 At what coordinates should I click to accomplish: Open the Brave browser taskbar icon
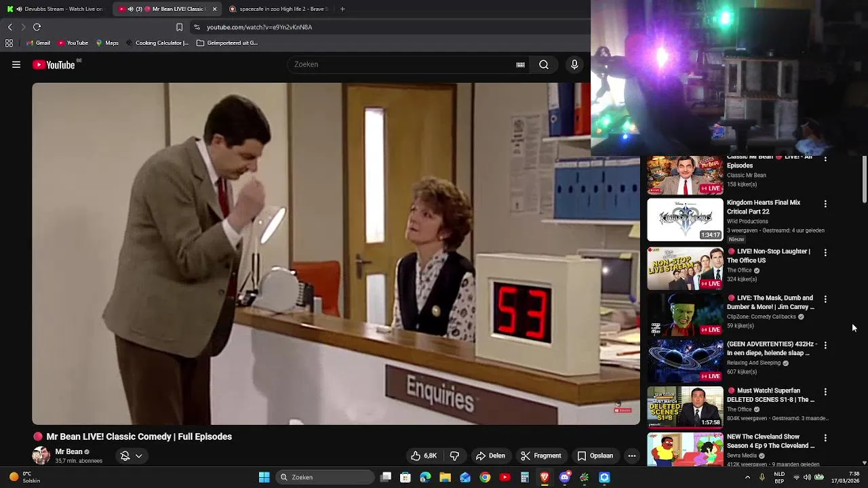[x=545, y=477]
